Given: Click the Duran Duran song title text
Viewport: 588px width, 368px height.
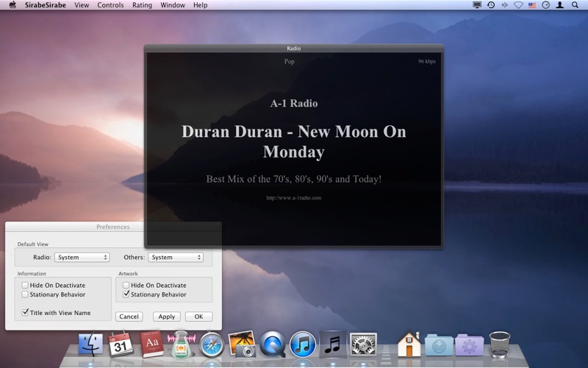Looking at the screenshot, I should [294, 141].
